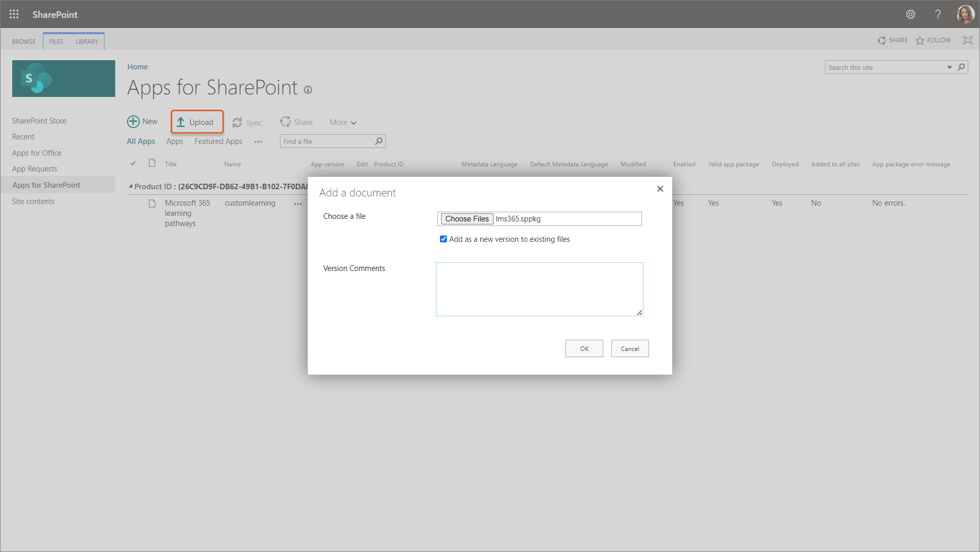This screenshot has width=980, height=552.
Task: Close the Add a document dialog
Action: 660,189
